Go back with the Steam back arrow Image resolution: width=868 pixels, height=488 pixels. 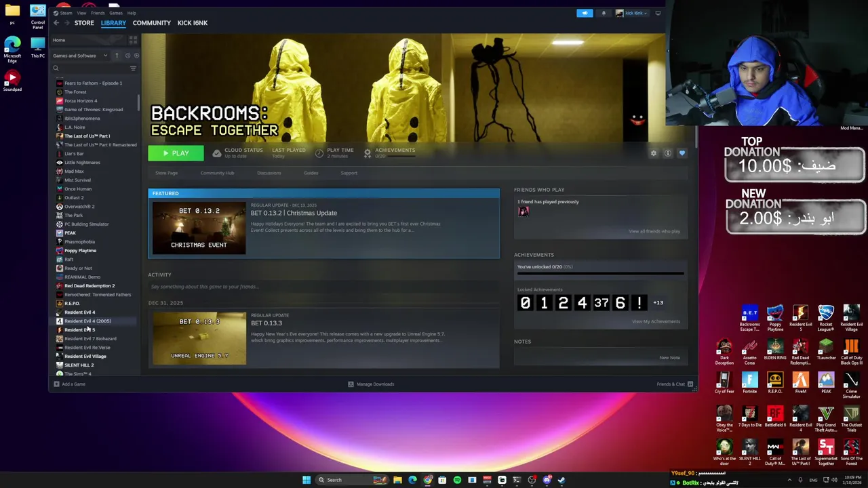tap(56, 23)
